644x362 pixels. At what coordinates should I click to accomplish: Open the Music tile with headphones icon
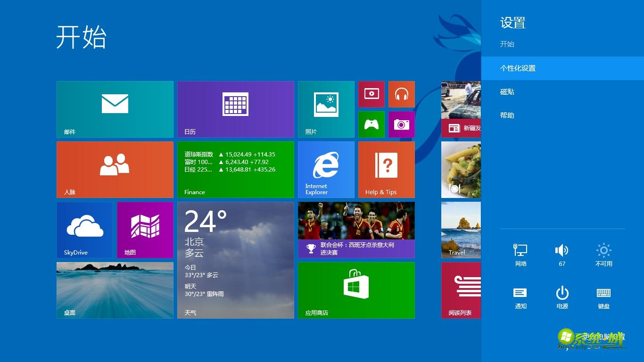tap(402, 94)
